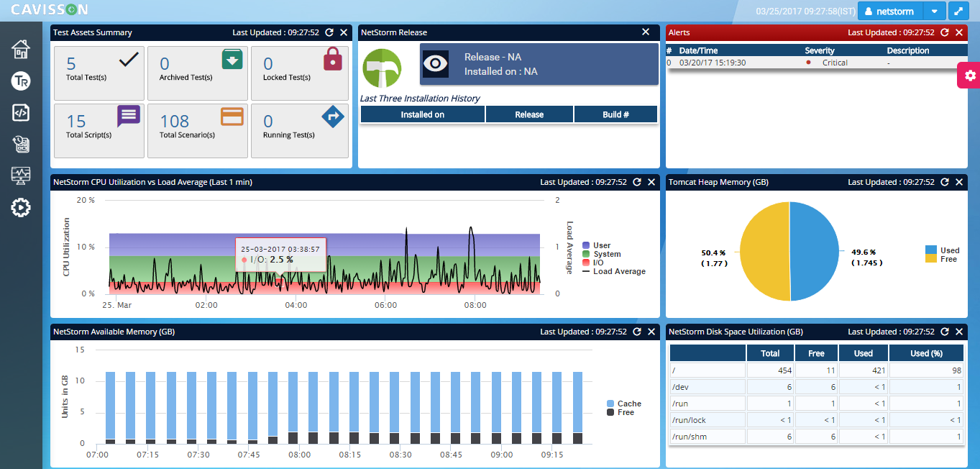Click the eye icon in release box
Image resolution: width=980 pixels, height=469 pixels.
[x=436, y=64]
